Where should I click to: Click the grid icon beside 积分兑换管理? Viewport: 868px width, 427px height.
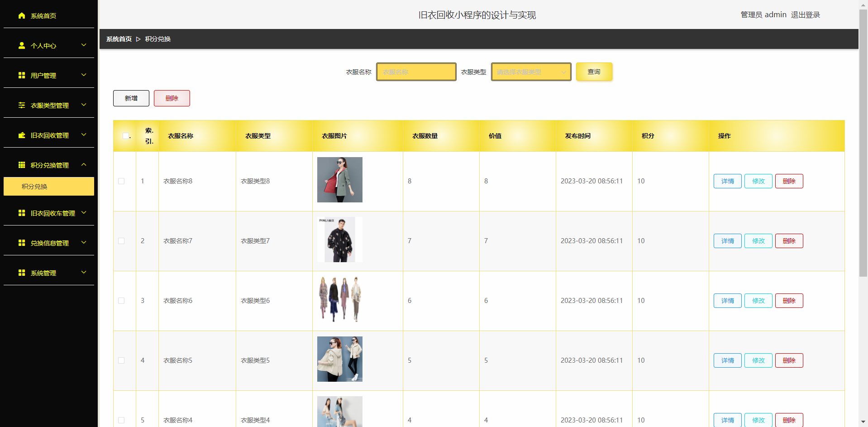pos(22,165)
